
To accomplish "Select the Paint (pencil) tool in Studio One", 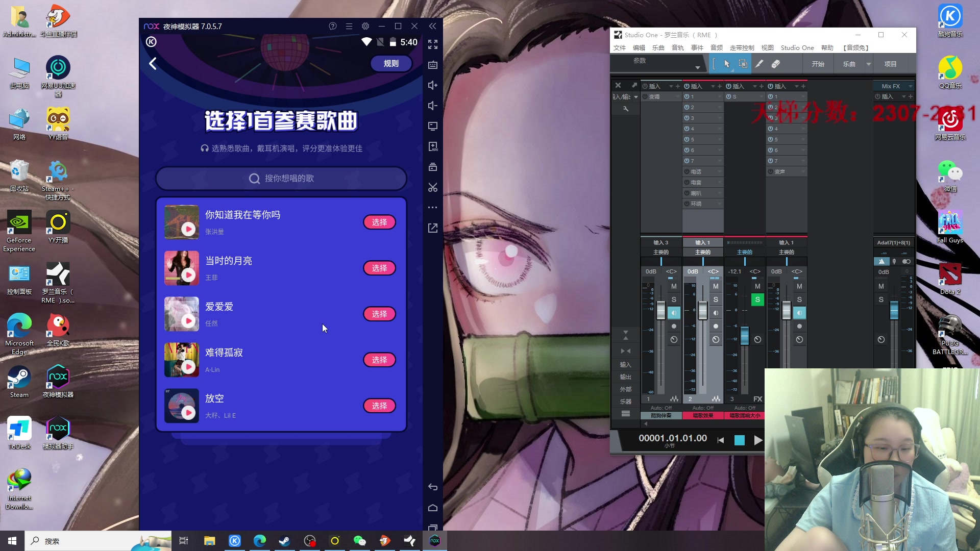I will click(x=759, y=64).
